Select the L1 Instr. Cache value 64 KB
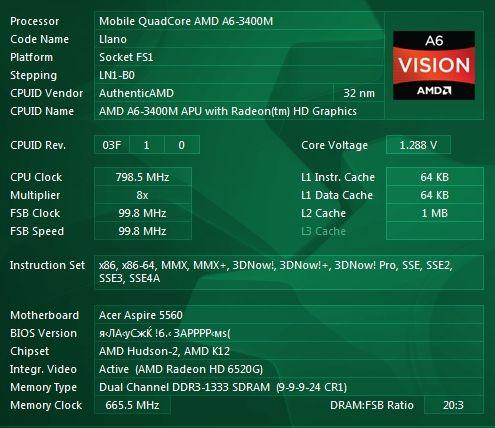 [435, 177]
